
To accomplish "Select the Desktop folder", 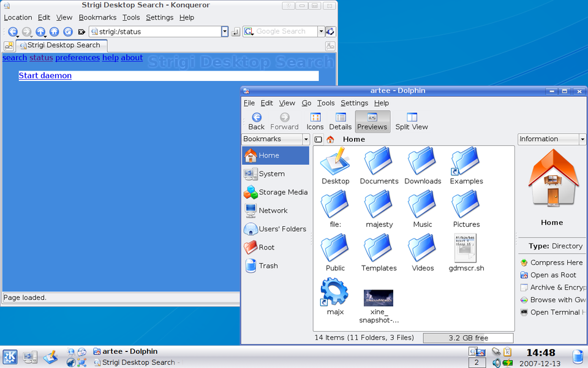I will [335, 166].
